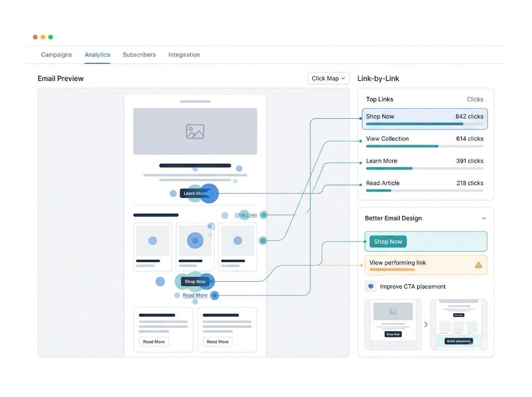
Task: Click the Improve CTA placement shield icon
Action: click(x=371, y=286)
